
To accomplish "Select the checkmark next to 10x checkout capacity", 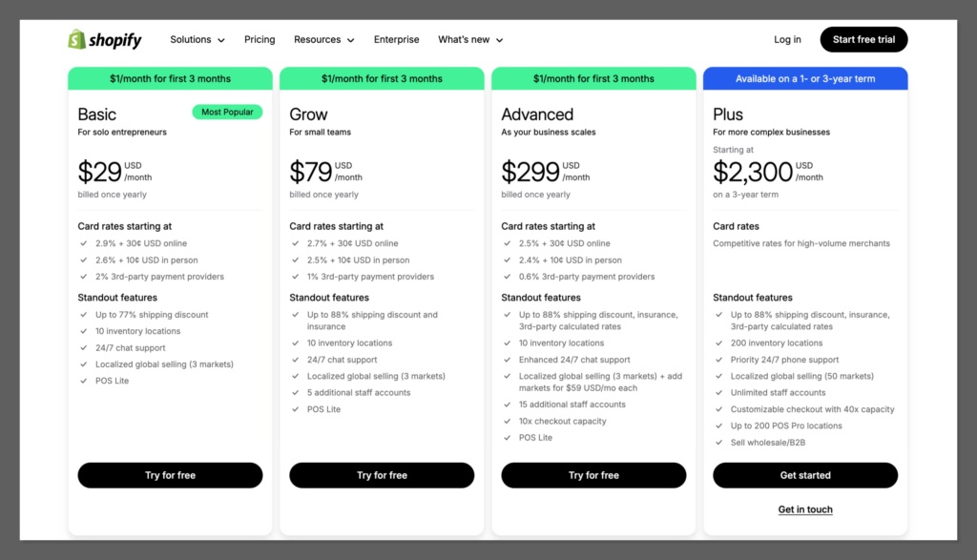I will [509, 421].
